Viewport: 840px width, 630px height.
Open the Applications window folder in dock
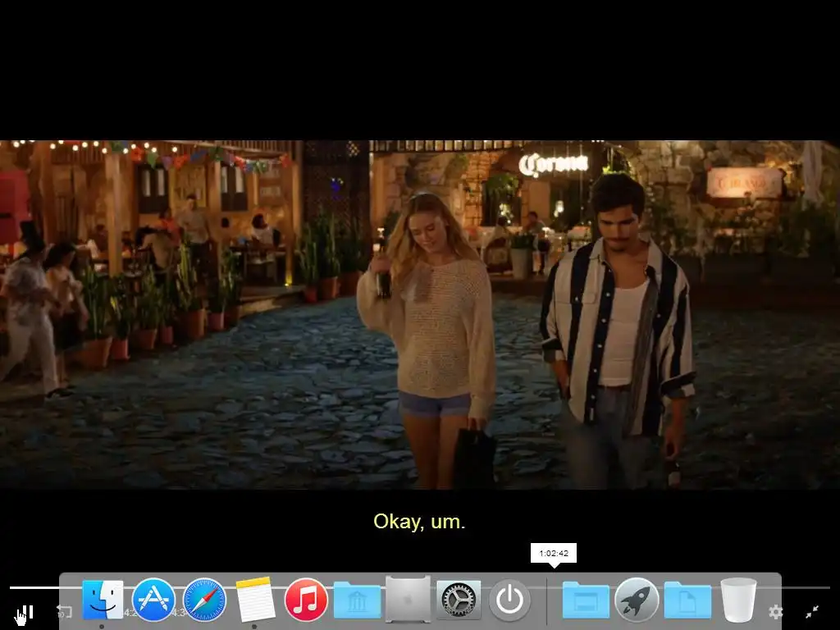click(586, 600)
